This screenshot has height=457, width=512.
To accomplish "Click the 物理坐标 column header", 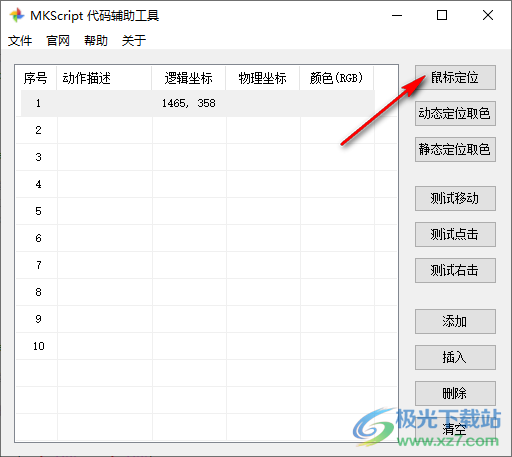I will tap(263, 78).
